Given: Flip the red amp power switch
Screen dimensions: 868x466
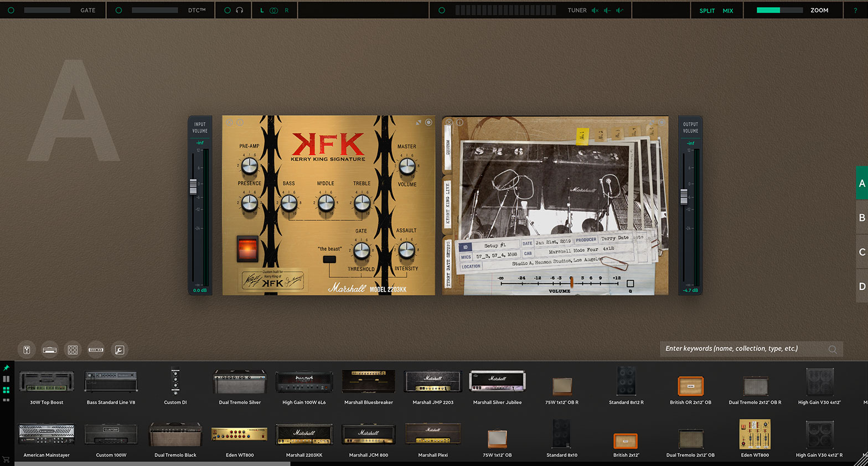Looking at the screenshot, I should coord(247,248).
